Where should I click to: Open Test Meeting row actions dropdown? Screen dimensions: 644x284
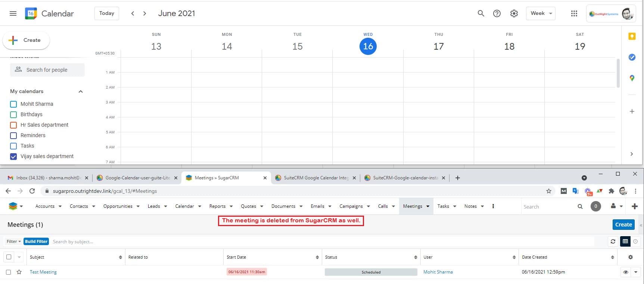635,272
